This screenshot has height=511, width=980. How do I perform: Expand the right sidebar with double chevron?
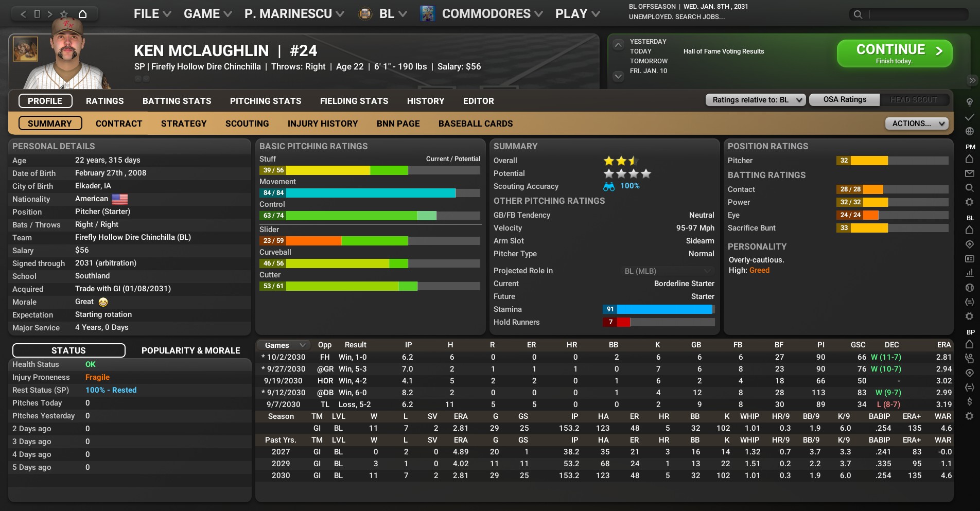pos(972,80)
